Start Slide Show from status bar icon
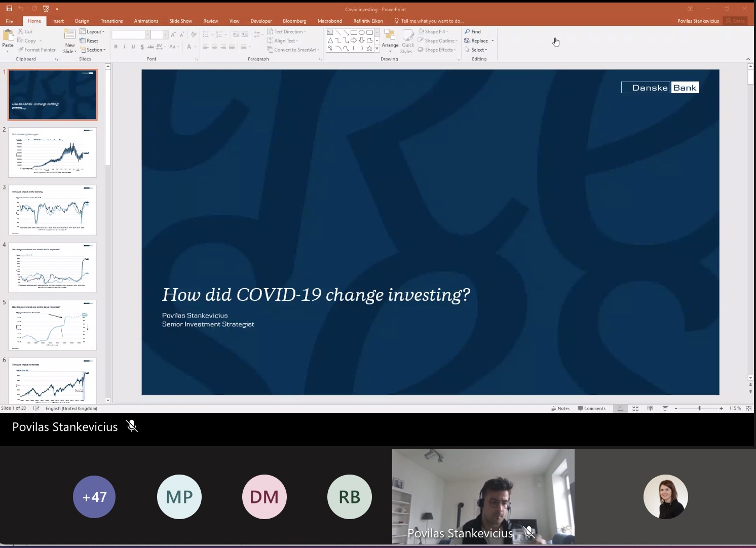The height and width of the screenshot is (548, 756). [x=665, y=408]
